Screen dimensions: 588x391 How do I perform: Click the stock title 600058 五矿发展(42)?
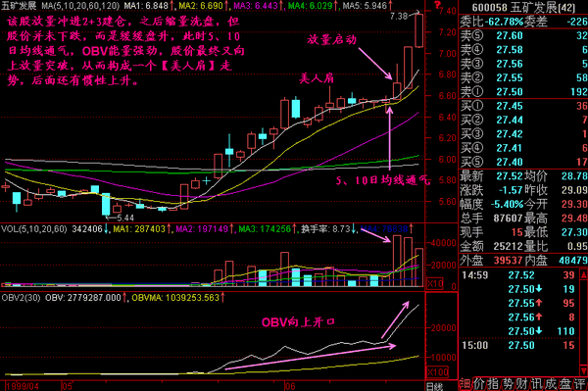click(523, 8)
